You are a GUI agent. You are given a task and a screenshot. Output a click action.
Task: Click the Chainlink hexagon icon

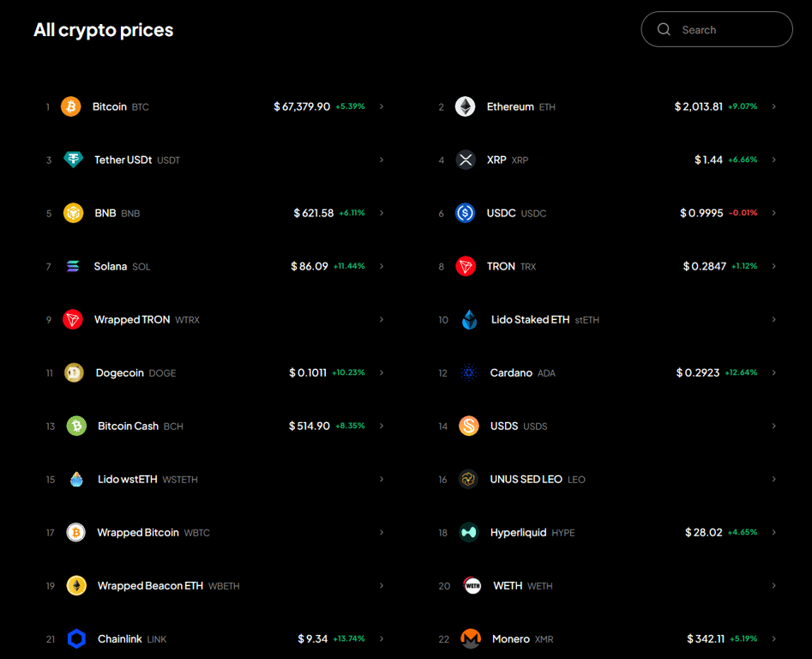tap(75, 638)
